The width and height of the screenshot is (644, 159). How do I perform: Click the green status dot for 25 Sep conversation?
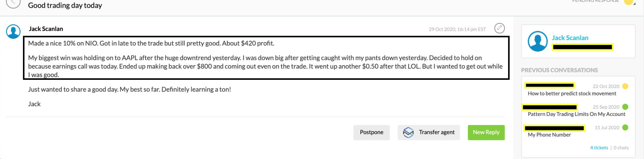pos(625,107)
